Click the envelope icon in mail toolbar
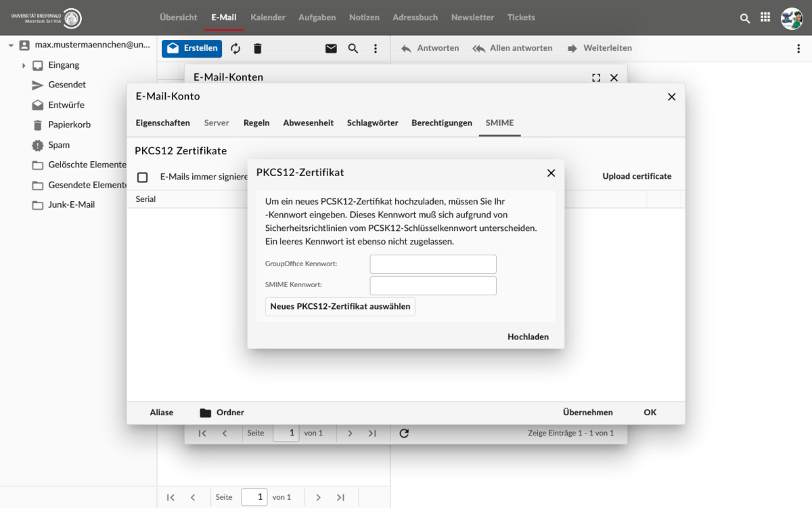 point(331,49)
